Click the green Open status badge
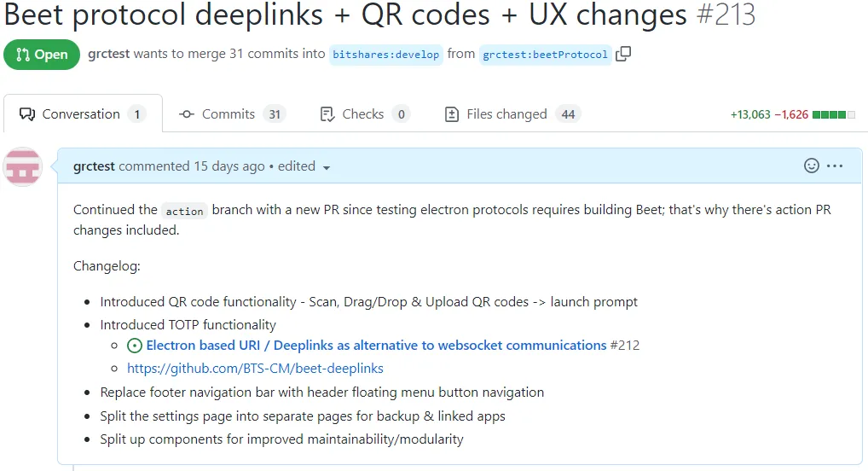The height and width of the screenshot is (471, 868). (42, 55)
